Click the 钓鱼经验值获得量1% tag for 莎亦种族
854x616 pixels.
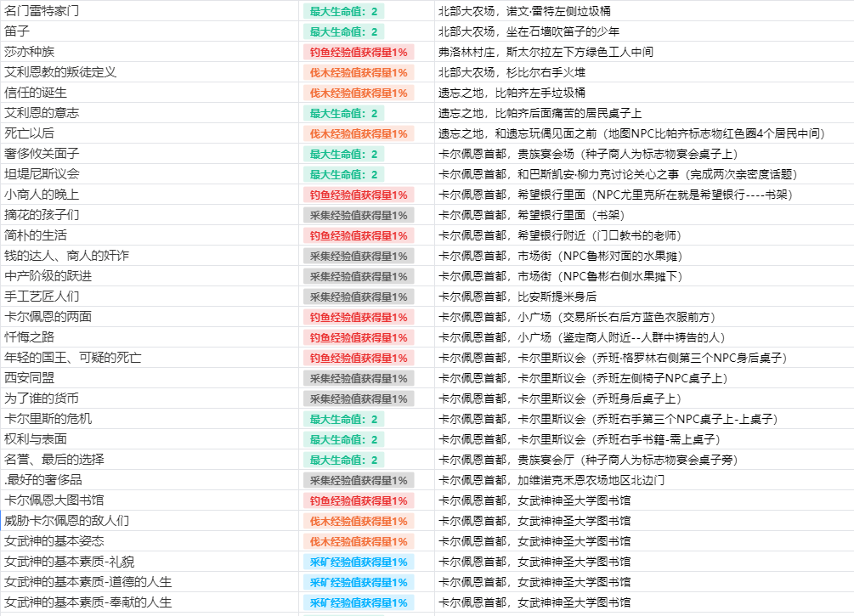[359, 53]
